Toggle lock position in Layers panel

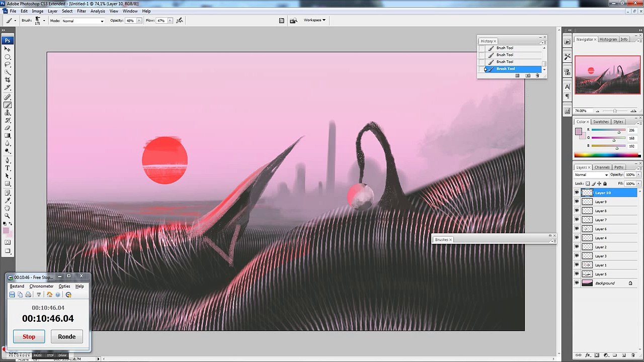tap(599, 184)
